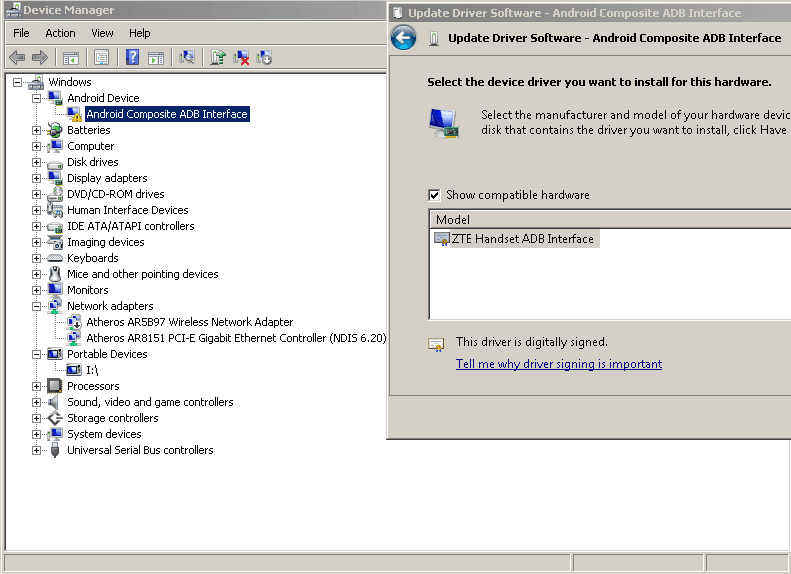Viewport: 791px width, 574px height.
Task: Select Android Composite ADB Interface tree item
Action: [167, 114]
